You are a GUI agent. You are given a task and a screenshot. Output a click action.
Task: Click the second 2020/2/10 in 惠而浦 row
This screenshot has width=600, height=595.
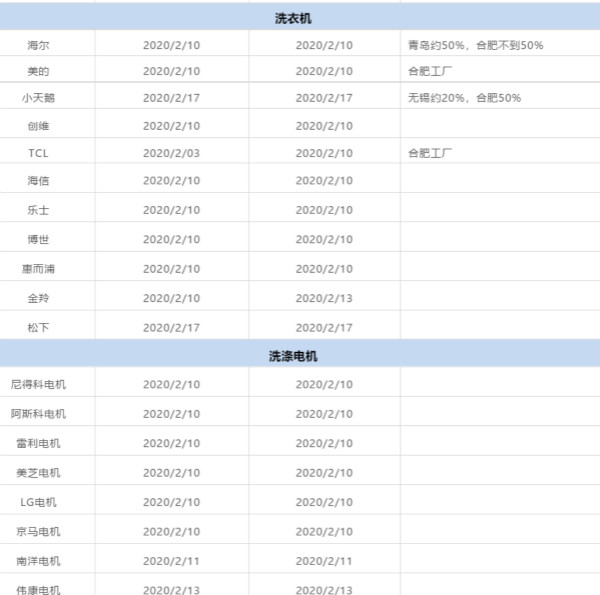(x=324, y=269)
